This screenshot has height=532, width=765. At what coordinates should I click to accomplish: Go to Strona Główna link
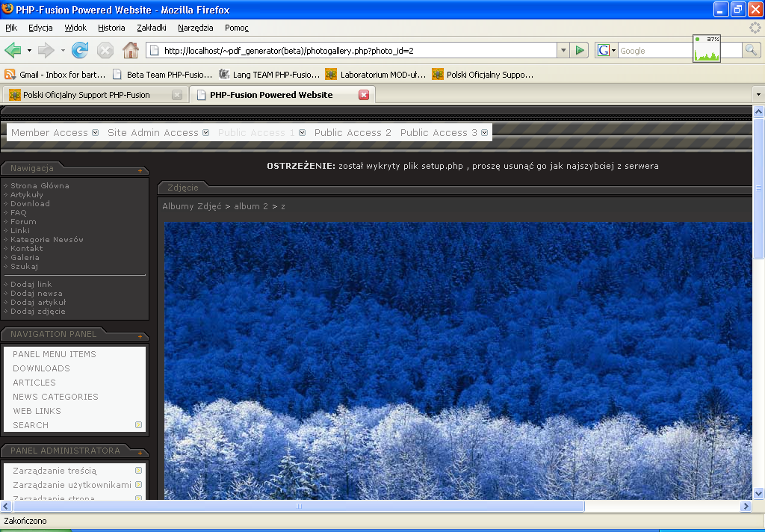40,185
